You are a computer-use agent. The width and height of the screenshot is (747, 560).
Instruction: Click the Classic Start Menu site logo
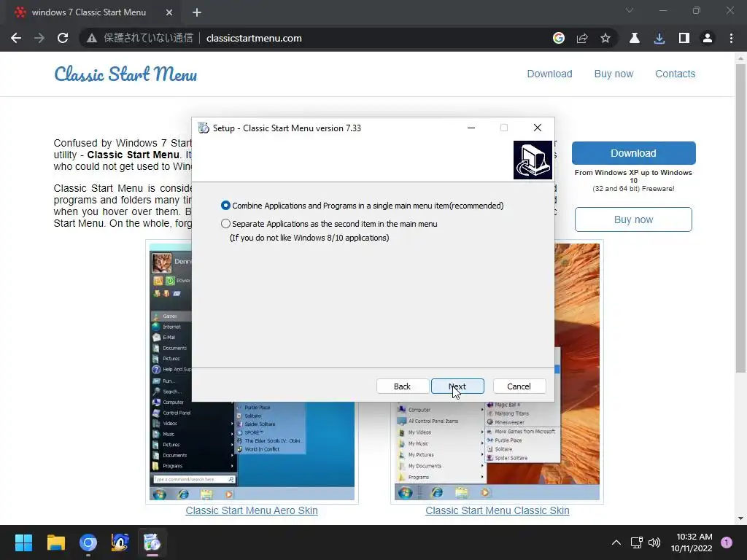(x=125, y=74)
